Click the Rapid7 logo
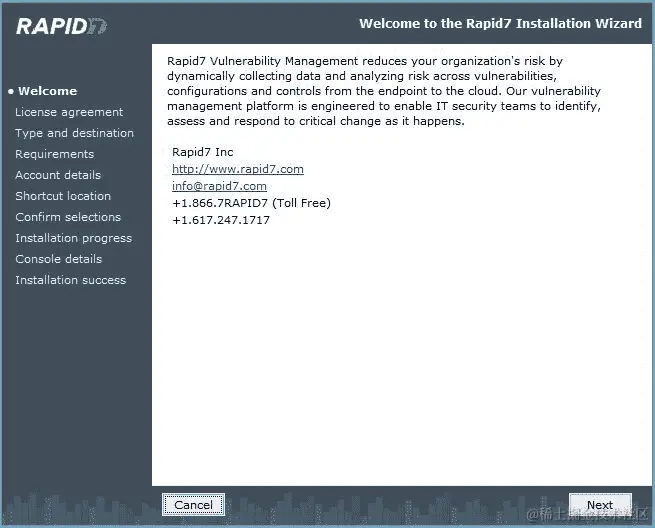 click(x=61, y=26)
